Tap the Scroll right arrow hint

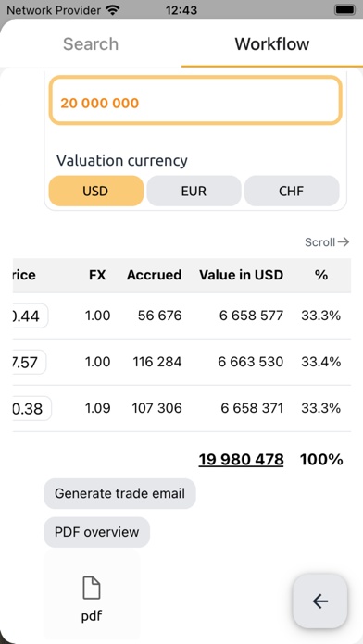pos(327,242)
